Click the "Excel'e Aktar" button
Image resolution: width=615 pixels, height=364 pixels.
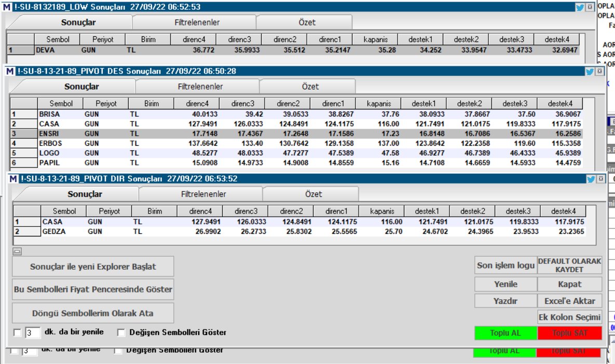[x=569, y=301]
